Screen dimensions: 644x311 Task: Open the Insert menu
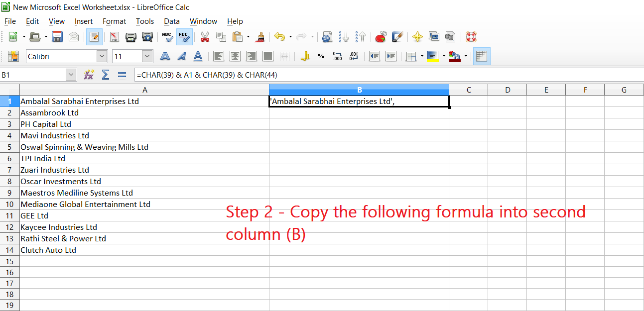[84, 21]
